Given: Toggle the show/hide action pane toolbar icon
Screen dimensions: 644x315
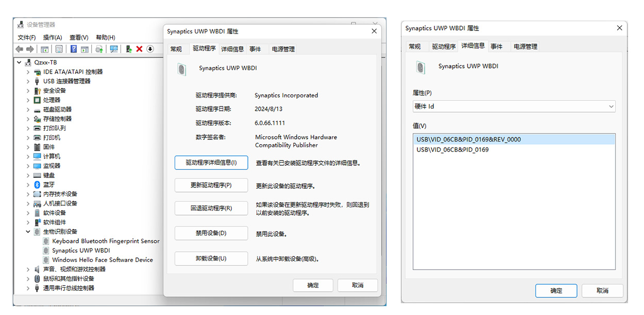Looking at the screenshot, I should [84, 49].
